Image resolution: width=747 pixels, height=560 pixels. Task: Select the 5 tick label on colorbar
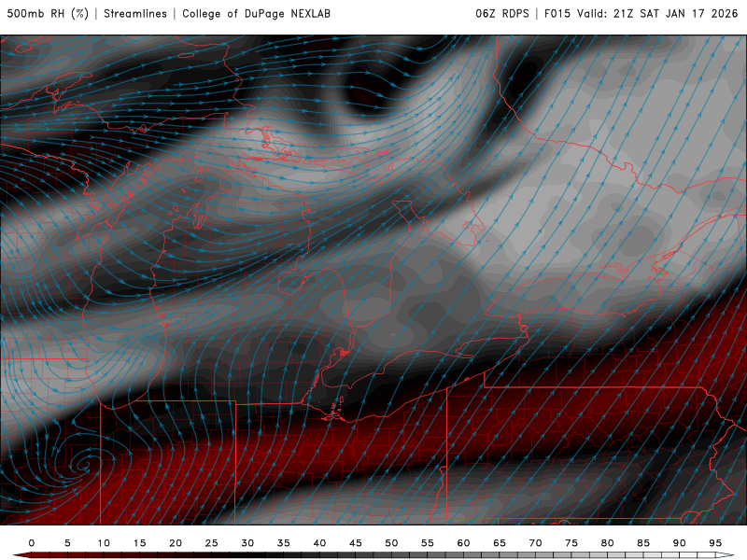[67, 543]
